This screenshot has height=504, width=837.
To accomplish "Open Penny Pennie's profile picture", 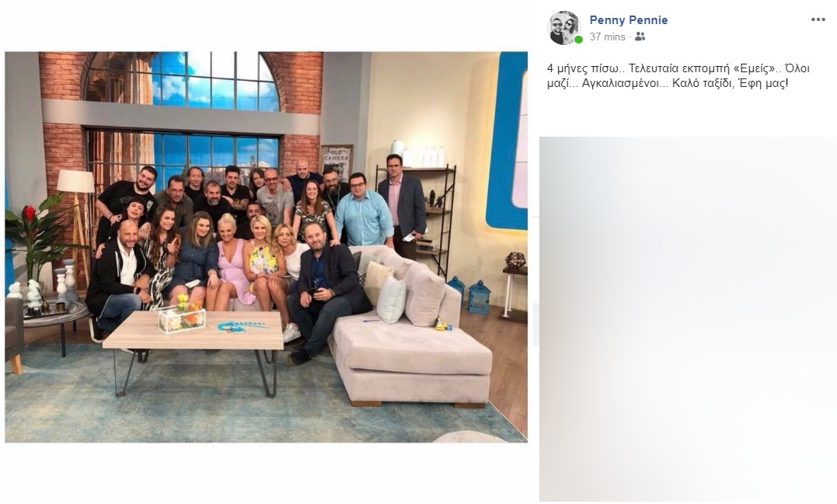I will point(563,27).
